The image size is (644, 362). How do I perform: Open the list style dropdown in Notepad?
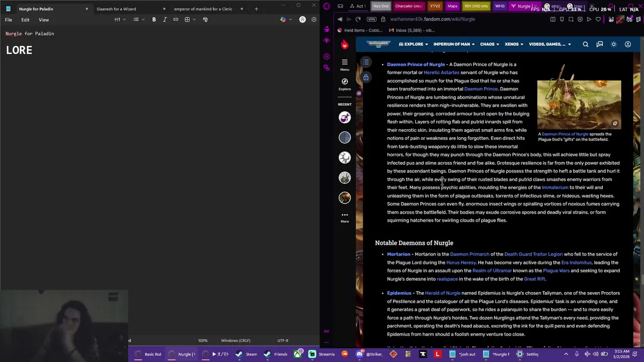click(139, 20)
